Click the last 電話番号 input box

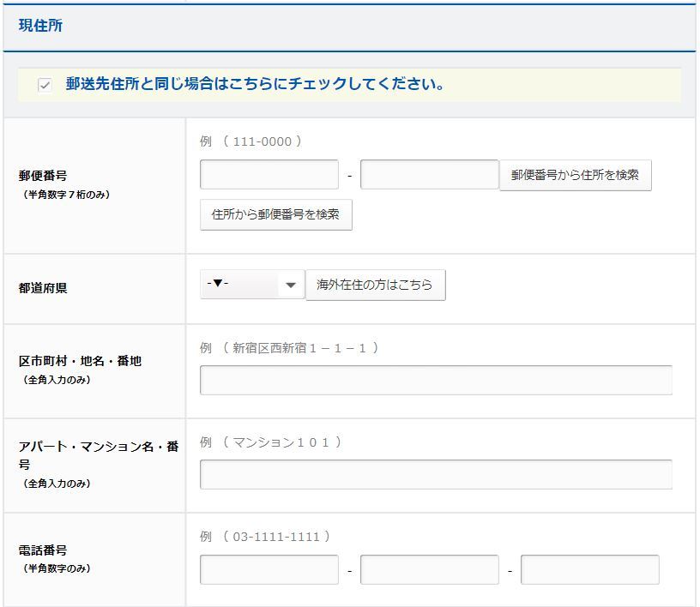(x=589, y=569)
